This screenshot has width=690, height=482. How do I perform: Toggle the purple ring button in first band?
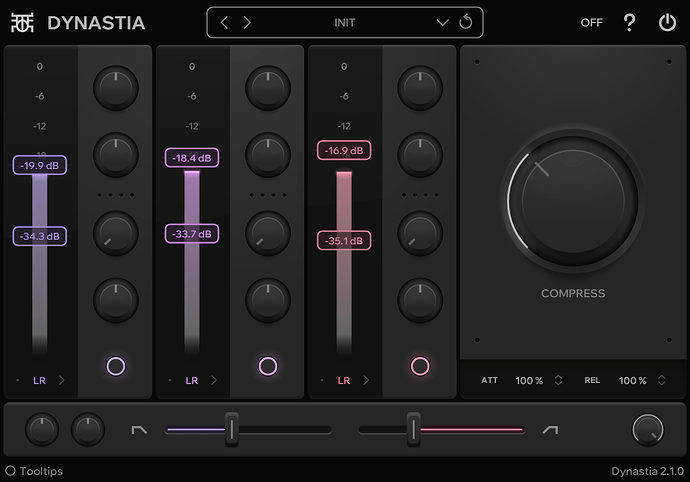[116, 366]
